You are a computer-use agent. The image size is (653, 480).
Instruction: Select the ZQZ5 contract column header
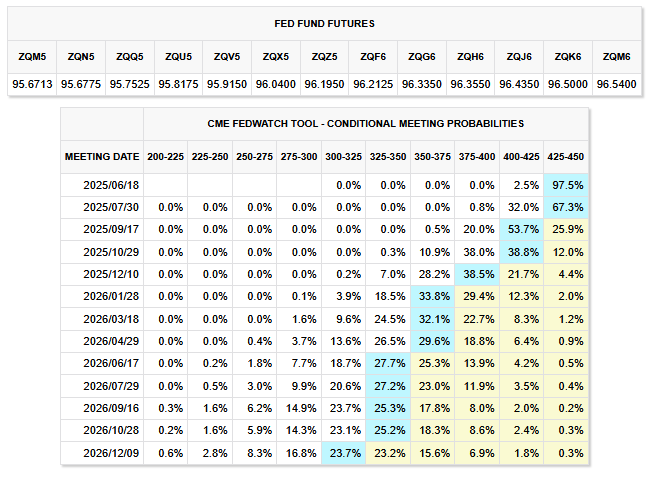tap(323, 55)
